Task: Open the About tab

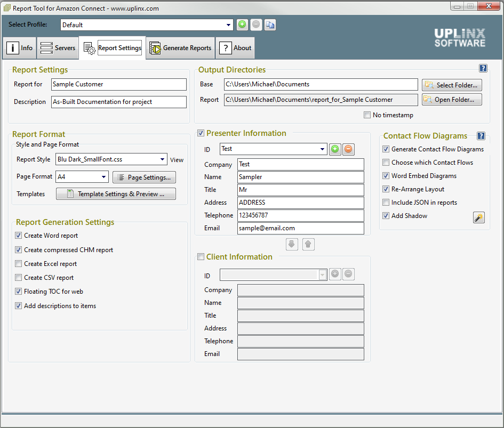Action: 235,48
